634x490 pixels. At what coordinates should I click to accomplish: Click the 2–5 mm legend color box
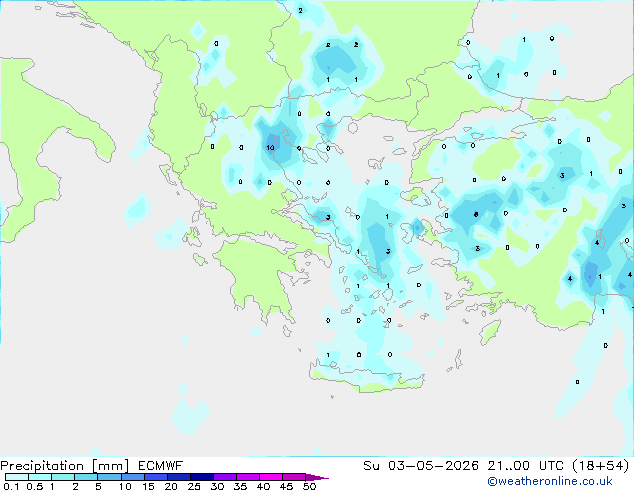pyautogui.click(x=86, y=477)
